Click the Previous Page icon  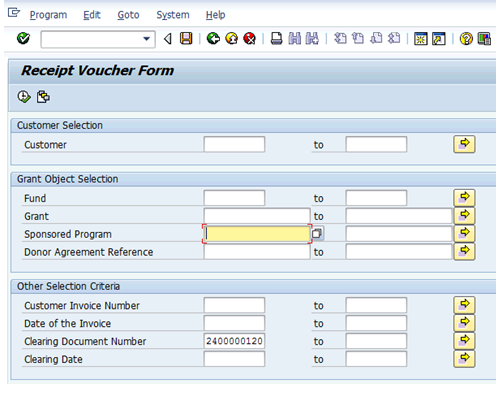tap(358, 38)
